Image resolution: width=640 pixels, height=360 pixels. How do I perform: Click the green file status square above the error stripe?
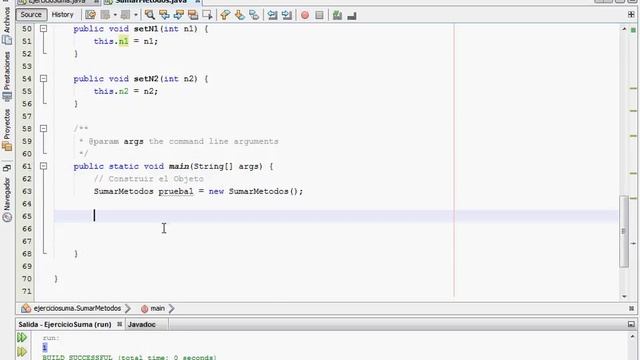pyautogui.click(x=633, y=30)
